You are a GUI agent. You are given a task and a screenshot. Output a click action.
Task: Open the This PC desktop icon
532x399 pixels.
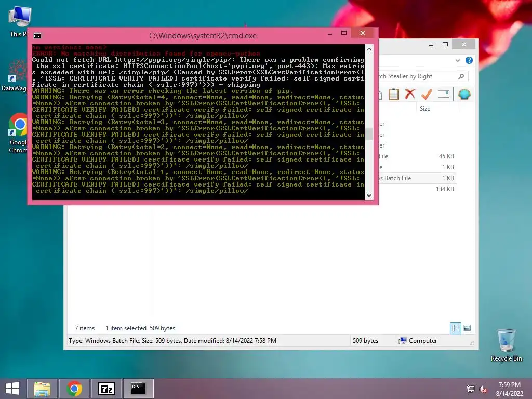coord(20,21)
